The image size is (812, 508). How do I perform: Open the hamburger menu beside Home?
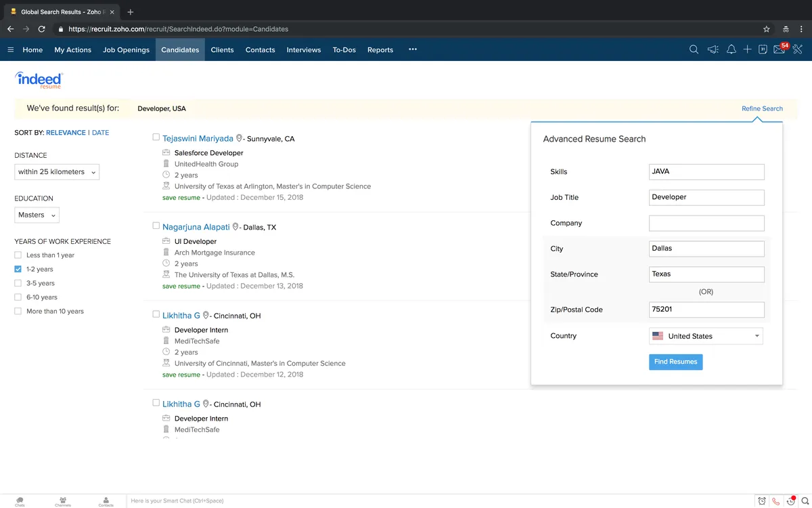[x=10, y=49]
